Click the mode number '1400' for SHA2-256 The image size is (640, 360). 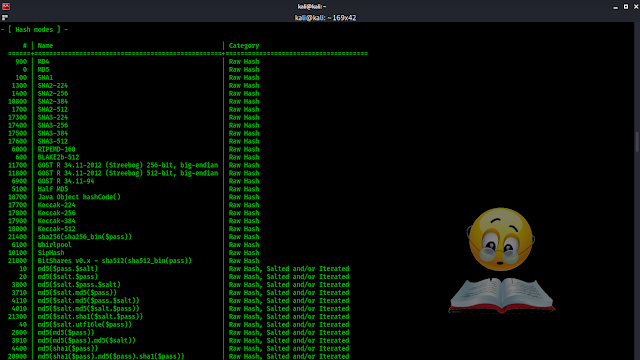(x=19, y=93)
